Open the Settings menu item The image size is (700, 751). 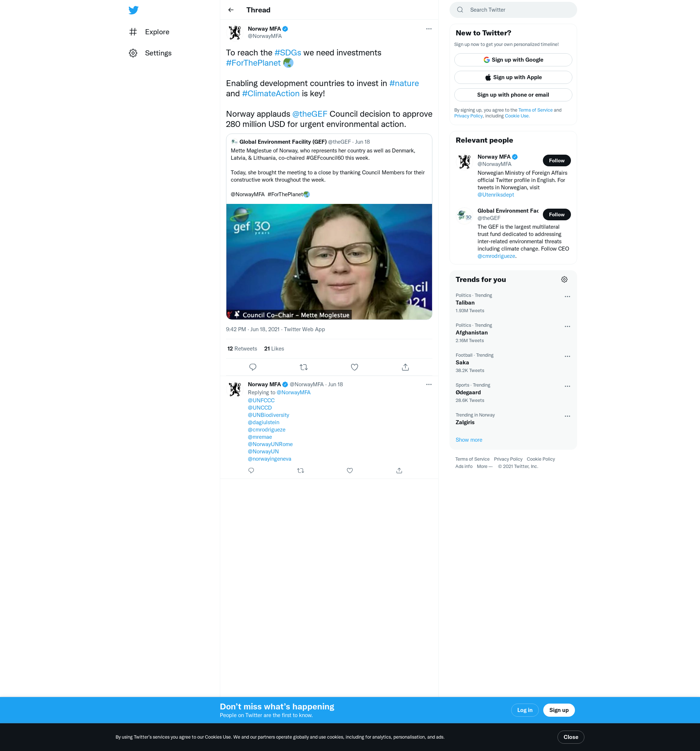pyautogui.click(x=158, y=53)
